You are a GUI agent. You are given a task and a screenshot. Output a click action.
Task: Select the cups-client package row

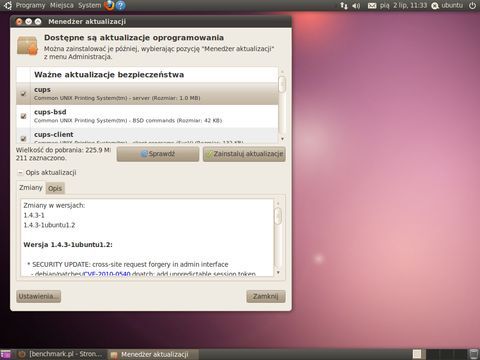click(147, 136)
